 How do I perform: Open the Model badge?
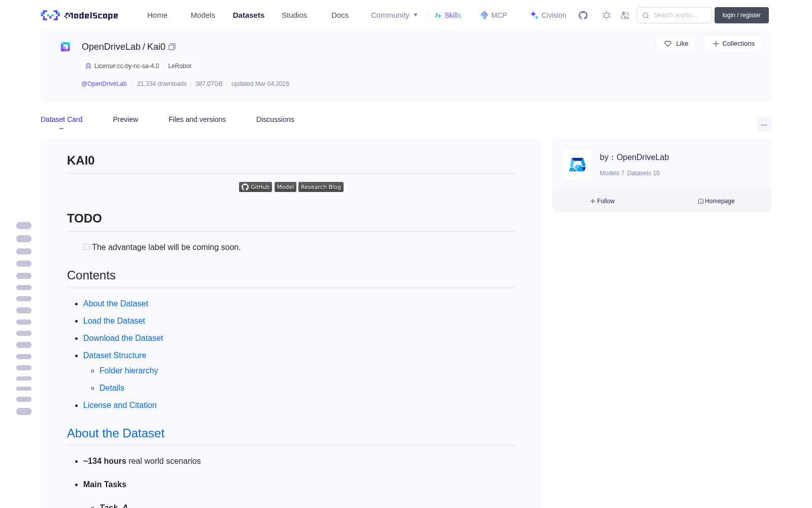coord(285,187)
